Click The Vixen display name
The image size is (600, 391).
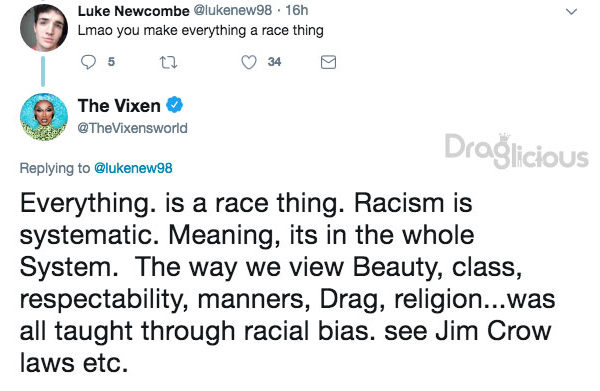[x=119, y=106]
